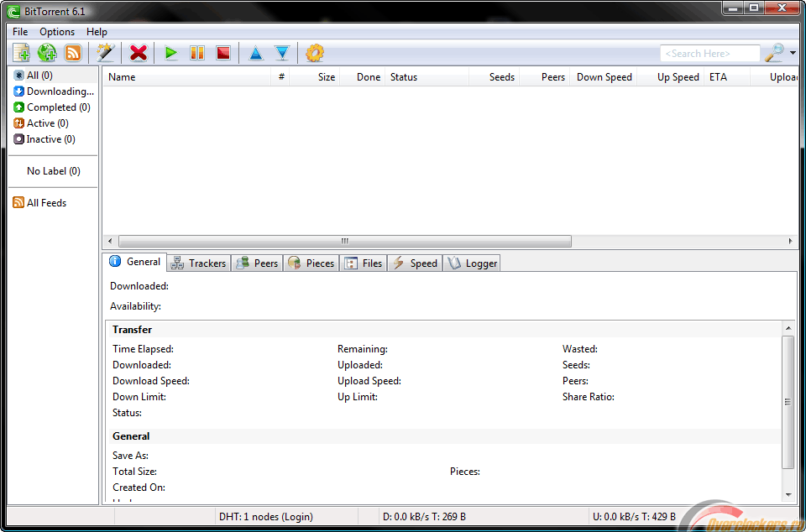Sort by the Status column header
Image resolution: width=806 pixels, height=532 pixels.
[427, 77]
